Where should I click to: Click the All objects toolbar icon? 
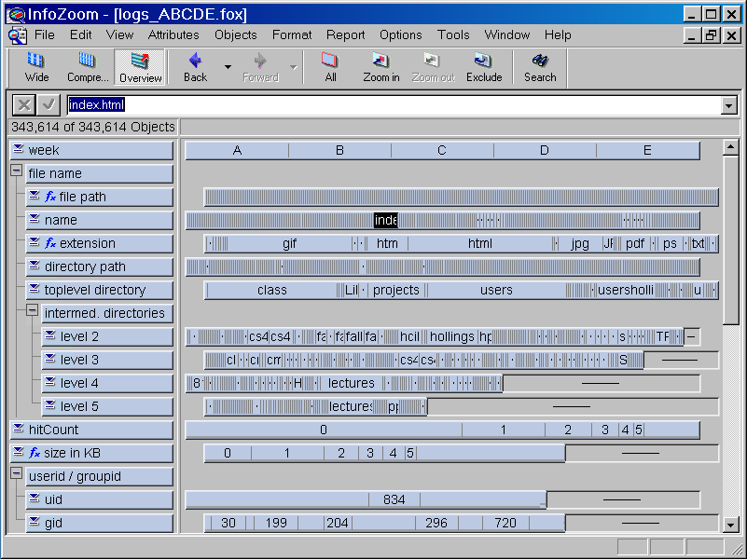click(330, 67)
